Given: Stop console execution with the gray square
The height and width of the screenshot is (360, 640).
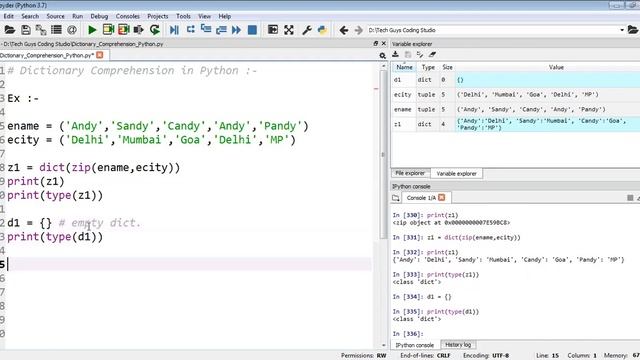Looking at the screenshot, I should [x=630, y=198].
